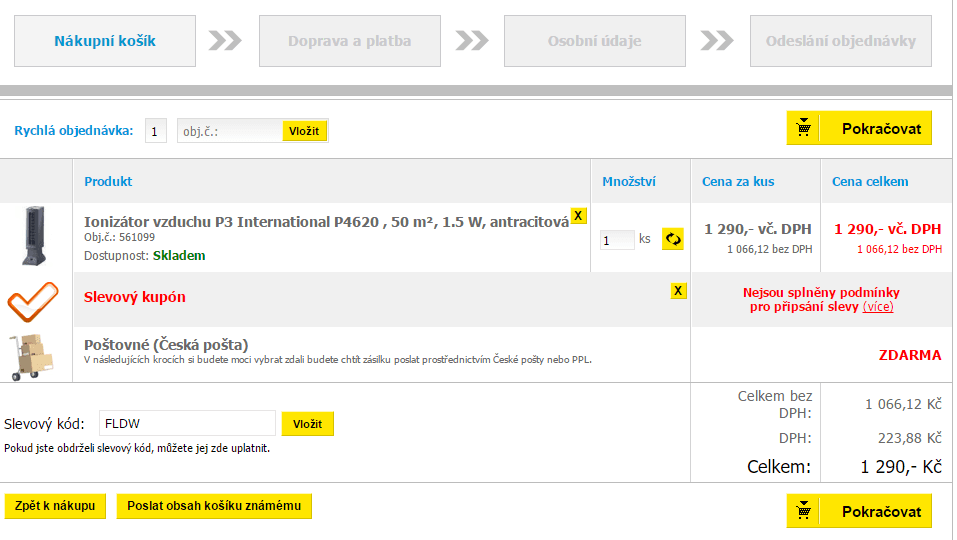Click the ionizer product thumbnail image
The height and width of the screenshot is (540, 957).
(x=34, y=236)
